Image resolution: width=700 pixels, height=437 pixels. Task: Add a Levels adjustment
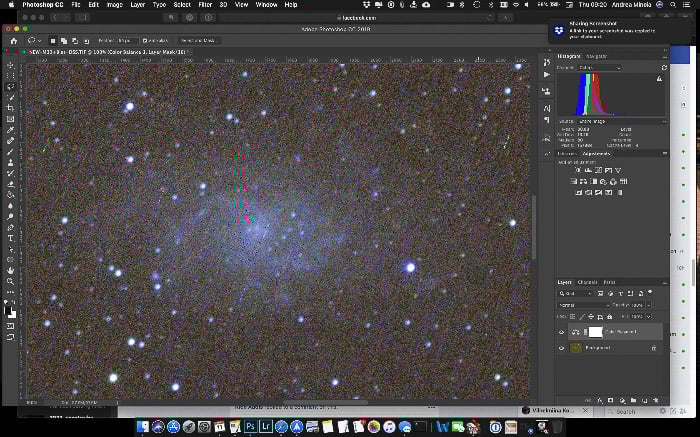[588, 170]
